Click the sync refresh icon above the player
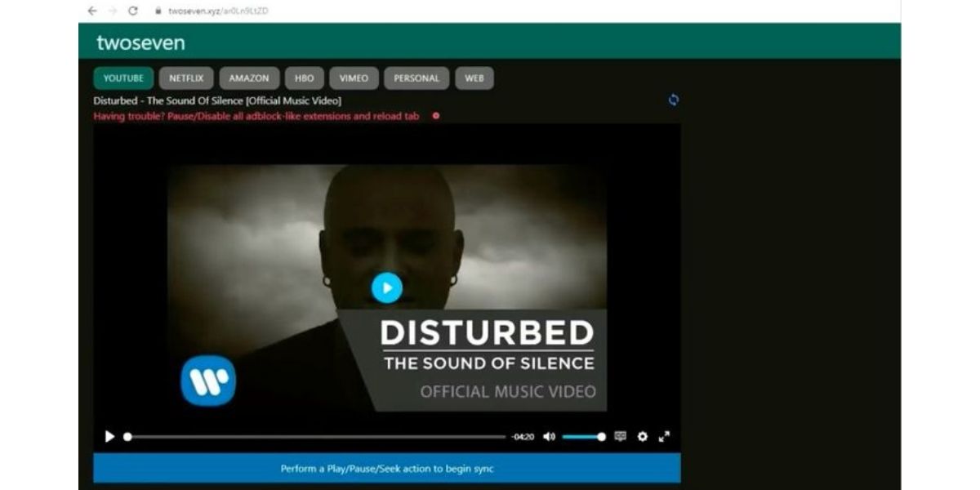This screenshot has width=980, height=490. [675, 100]
